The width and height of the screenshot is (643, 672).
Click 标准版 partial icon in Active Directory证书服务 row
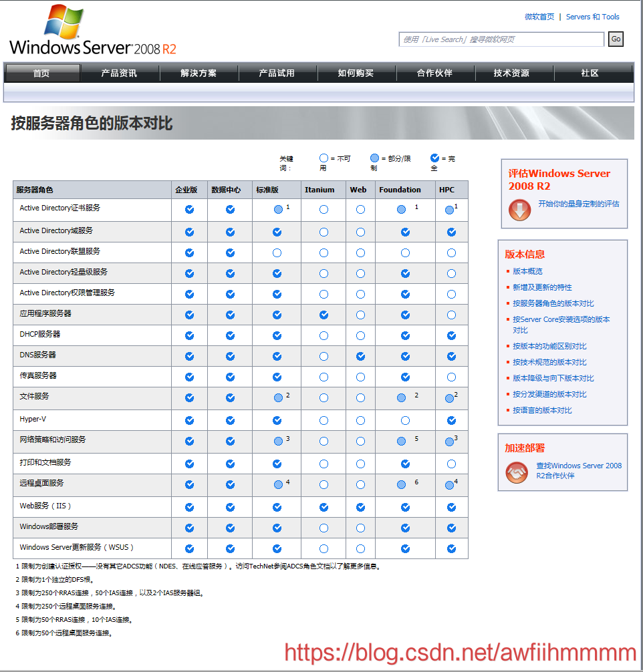pos(279,210)
